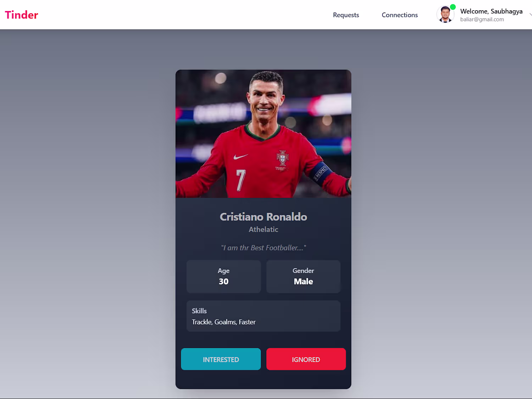The width and height of the screenshot is (532, 399).
Task: Go to the Connections page
Action: (400, 15)
